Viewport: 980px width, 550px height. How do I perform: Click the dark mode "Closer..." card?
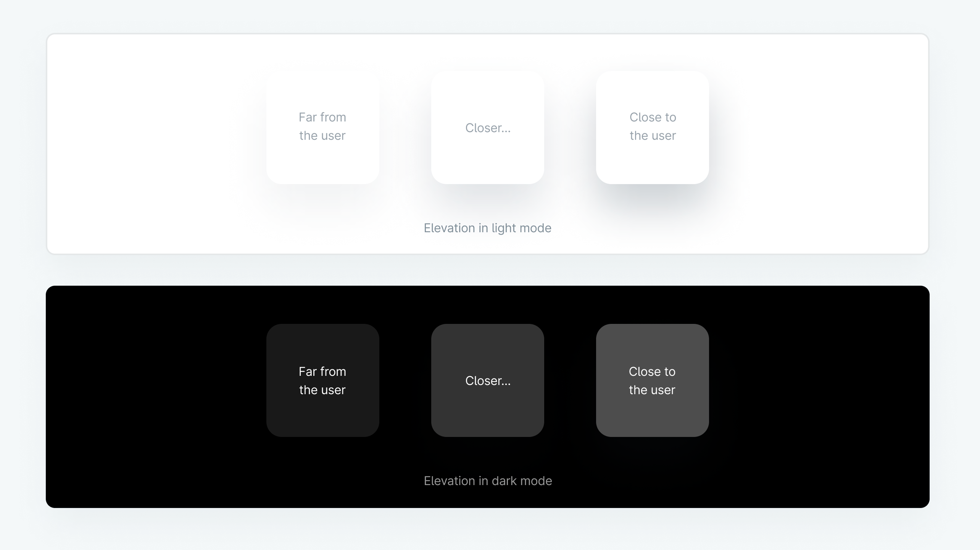coord(488,380)
